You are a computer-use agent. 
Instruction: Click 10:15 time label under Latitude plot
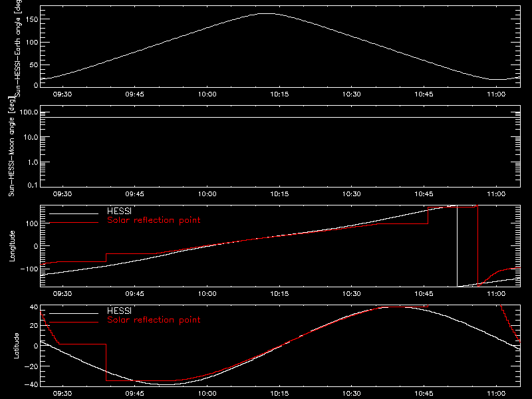(279, 394)
